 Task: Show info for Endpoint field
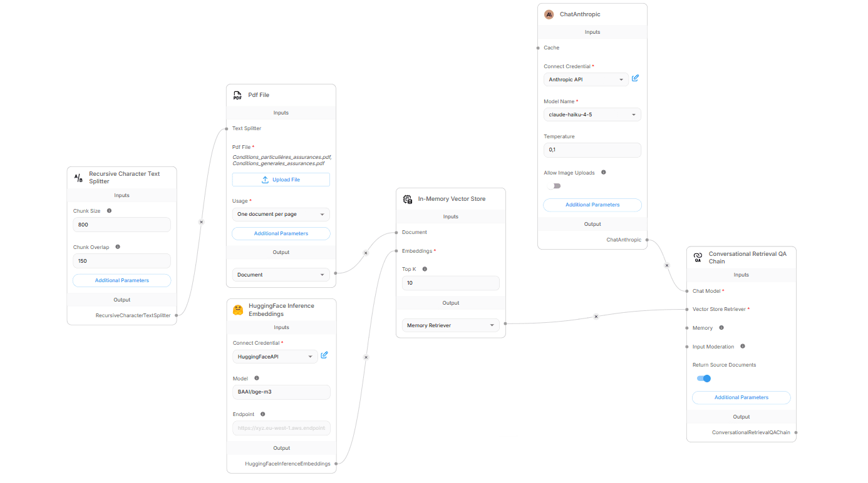pyautogui.click(x=262, y=414)
